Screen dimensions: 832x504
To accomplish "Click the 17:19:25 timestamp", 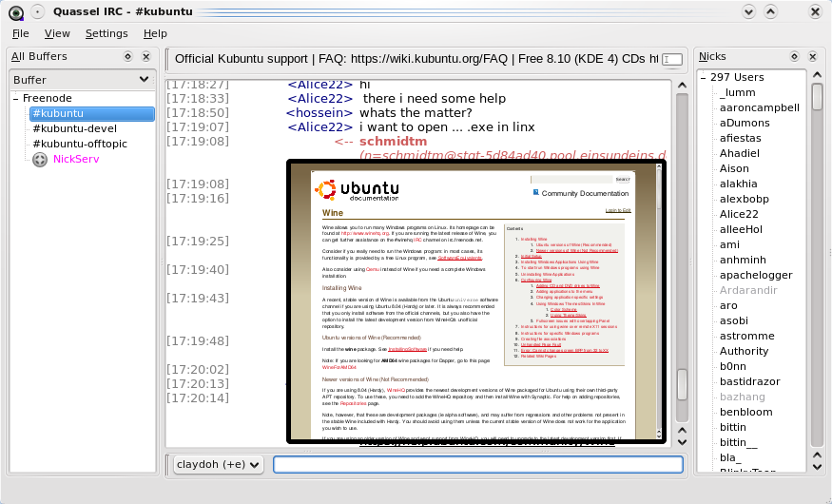I will 198,242.
